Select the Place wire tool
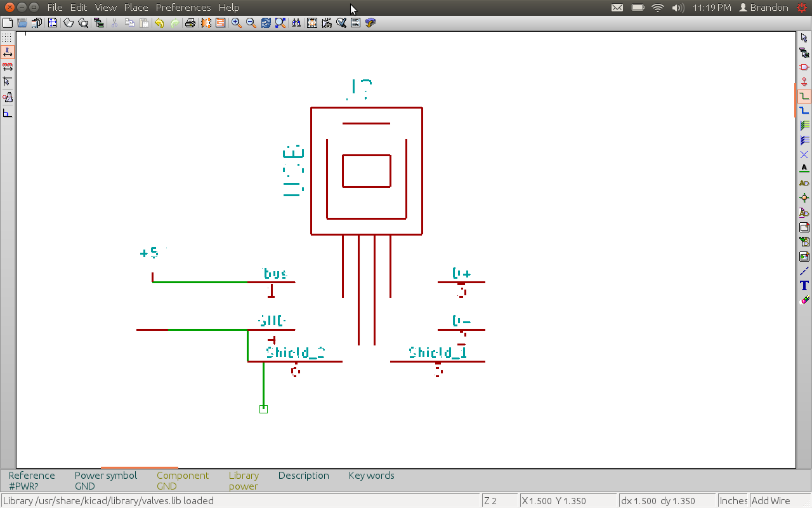Screen dimensions: 812x508 tap(804, 97)
